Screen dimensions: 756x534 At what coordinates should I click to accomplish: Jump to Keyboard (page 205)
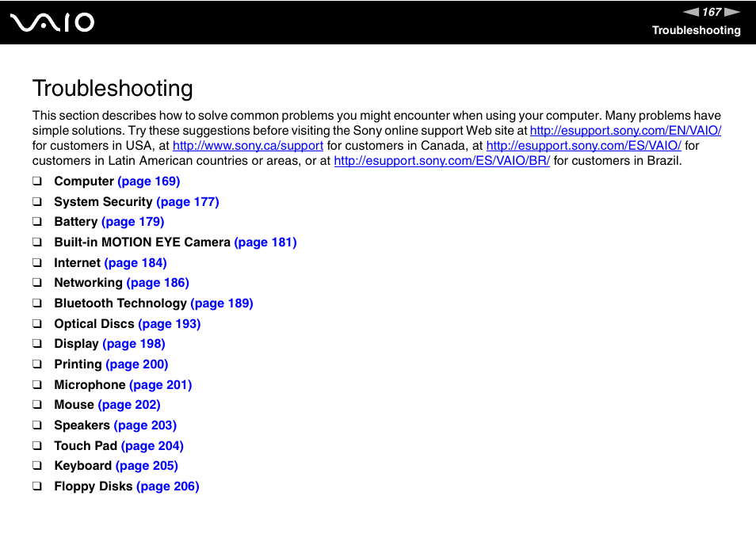coord(147,466)
